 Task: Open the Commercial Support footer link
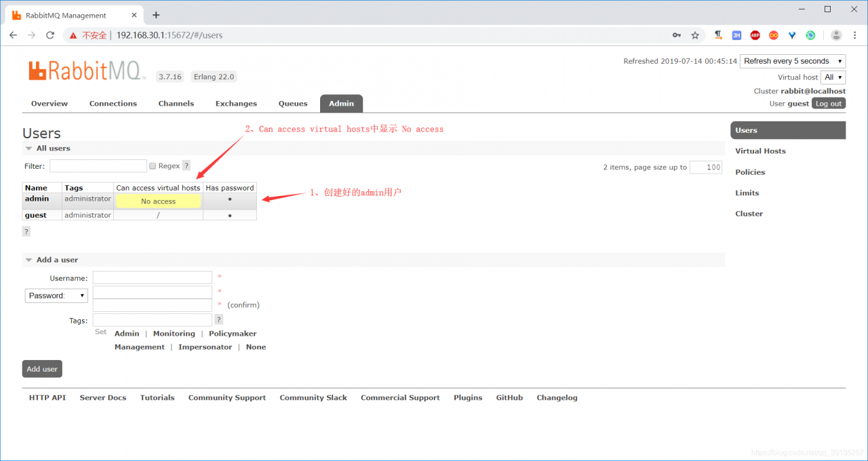pos(400,398)
